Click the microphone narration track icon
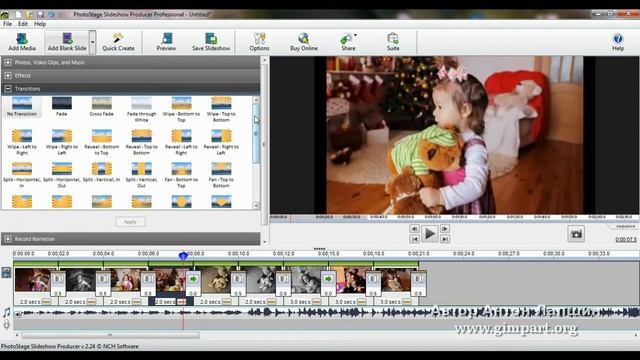Image resolution: width=640 pixels, height=360 pixels. pos(7,324)
